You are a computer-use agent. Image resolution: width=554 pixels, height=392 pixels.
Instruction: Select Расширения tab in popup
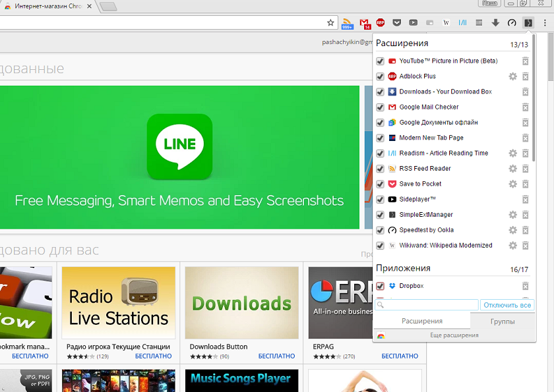click(x=422, y=321)
